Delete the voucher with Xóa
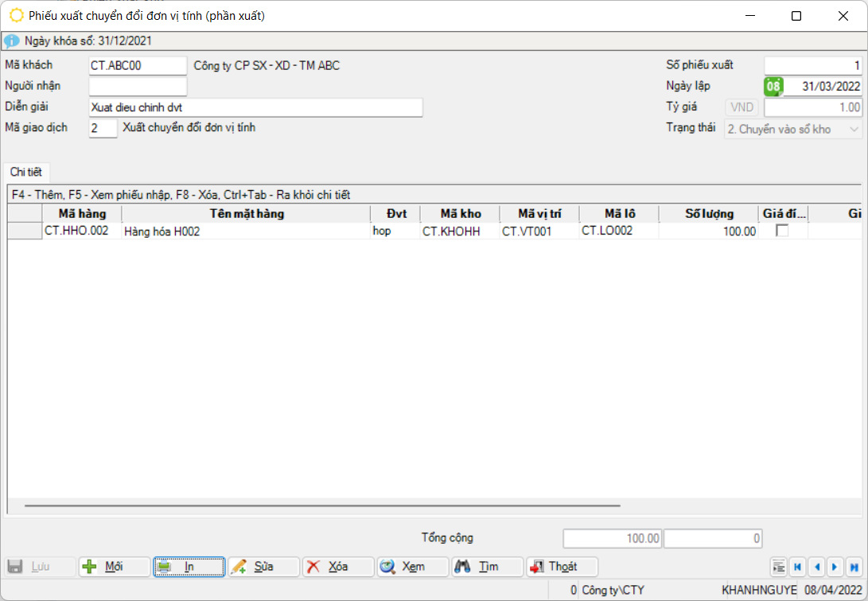868x601 pixels. click(x=338, y=567)
